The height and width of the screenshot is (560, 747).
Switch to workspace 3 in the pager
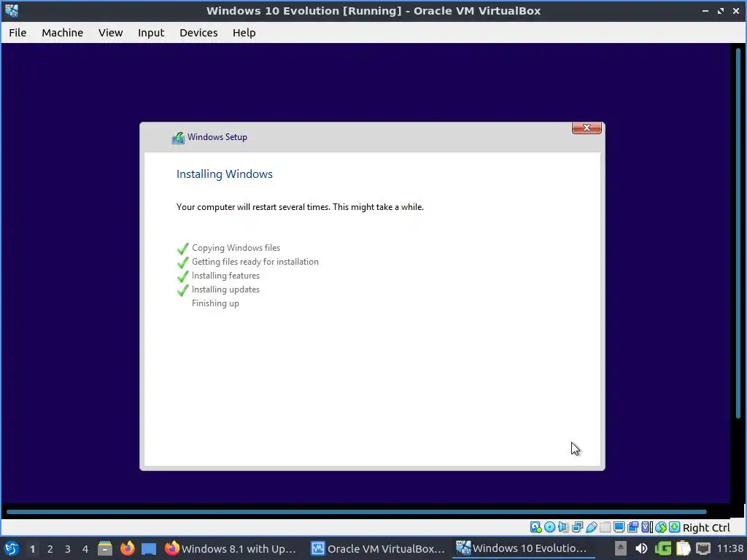pos(68,549)
